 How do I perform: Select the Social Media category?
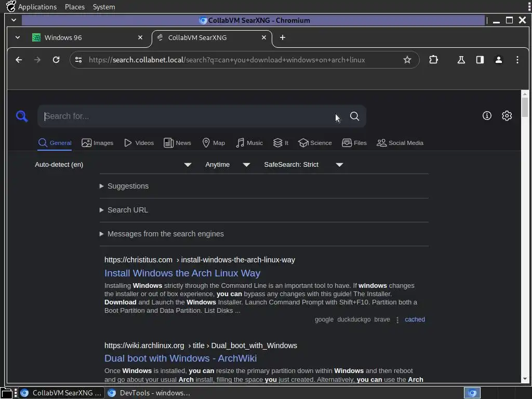pyautogui.click(x=400, y=143)
